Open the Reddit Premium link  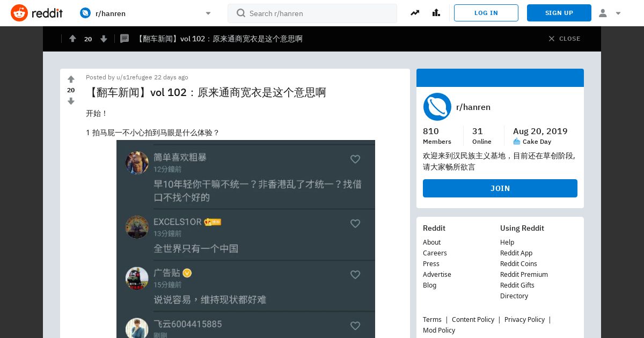click(524, 275)
